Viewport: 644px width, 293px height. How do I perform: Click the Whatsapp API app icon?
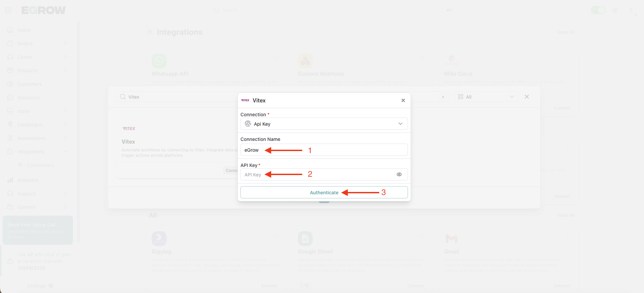coord(159,61)
